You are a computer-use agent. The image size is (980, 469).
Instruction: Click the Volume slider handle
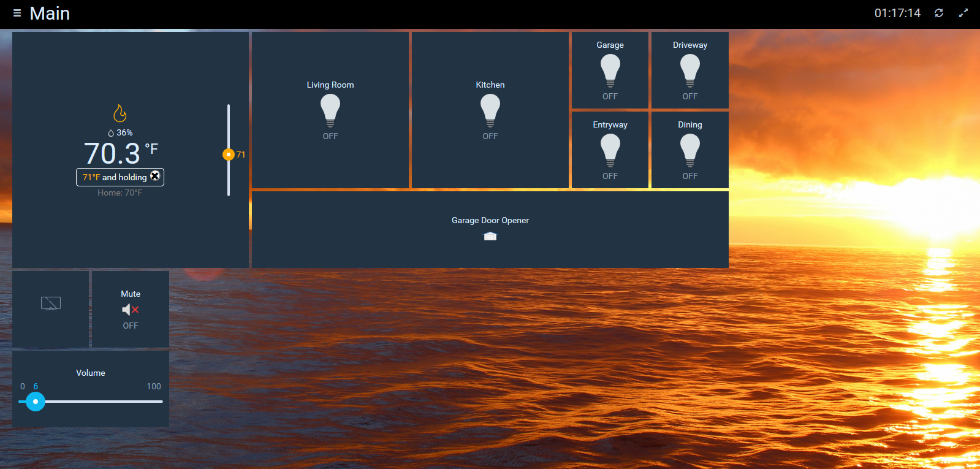(x=36, y=402)
